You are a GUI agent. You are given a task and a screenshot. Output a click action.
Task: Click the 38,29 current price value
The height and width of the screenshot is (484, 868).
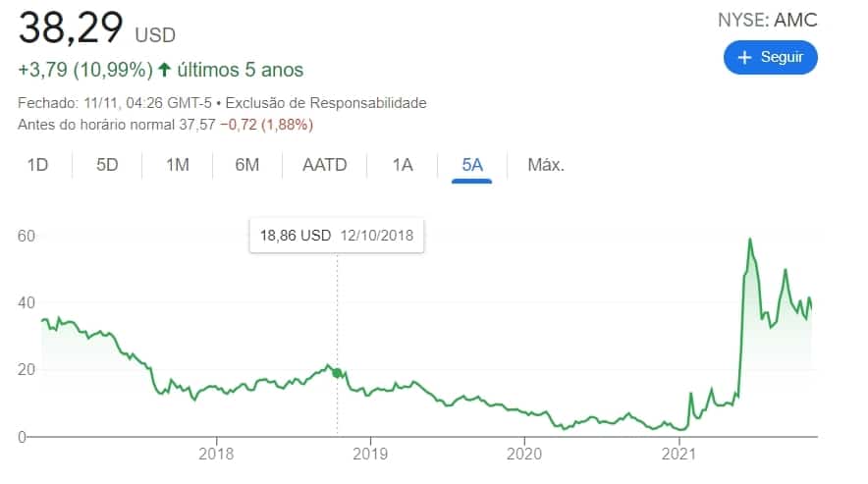pyautogui.click(x=71, y=29)
